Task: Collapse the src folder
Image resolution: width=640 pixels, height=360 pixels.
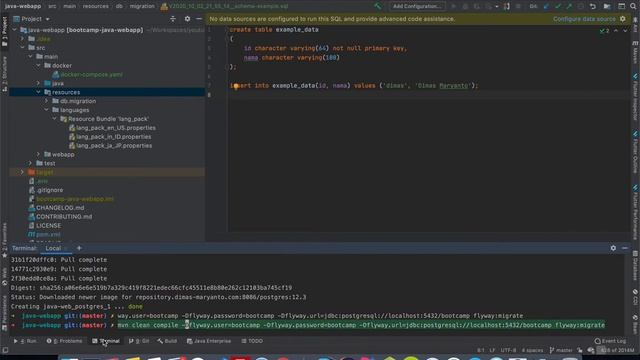Action: tap(22, 48)
